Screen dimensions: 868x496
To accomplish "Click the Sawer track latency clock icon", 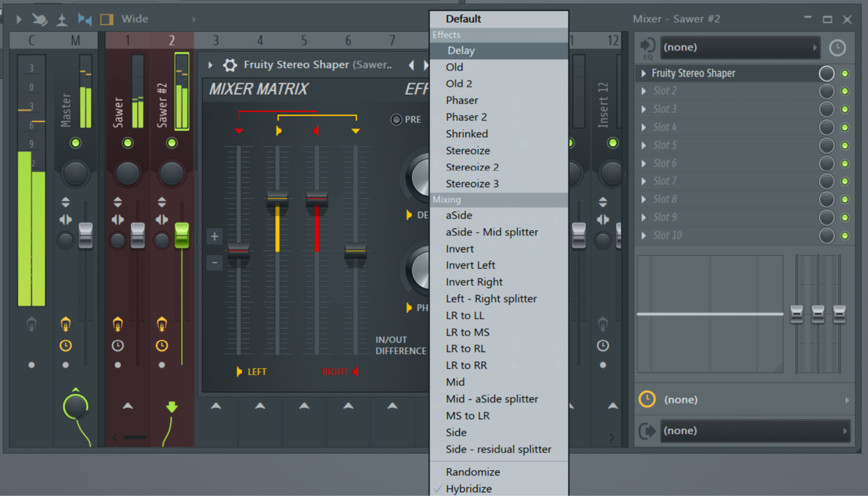I will pos(117,346).
